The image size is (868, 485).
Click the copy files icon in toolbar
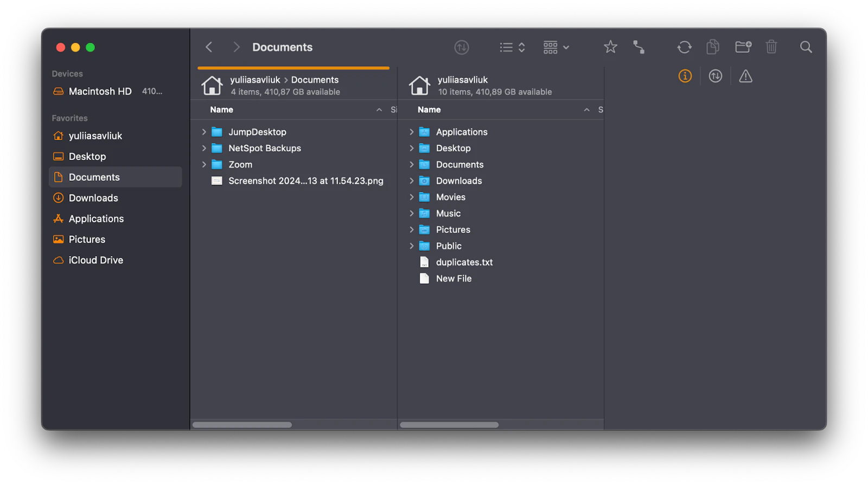pyautogui.click(x=713, y=47)
